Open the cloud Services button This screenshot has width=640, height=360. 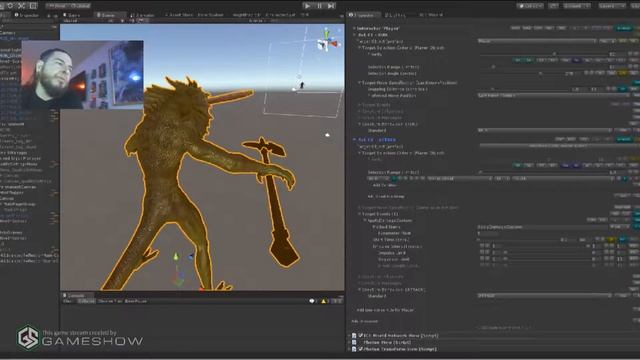[553, 6]
